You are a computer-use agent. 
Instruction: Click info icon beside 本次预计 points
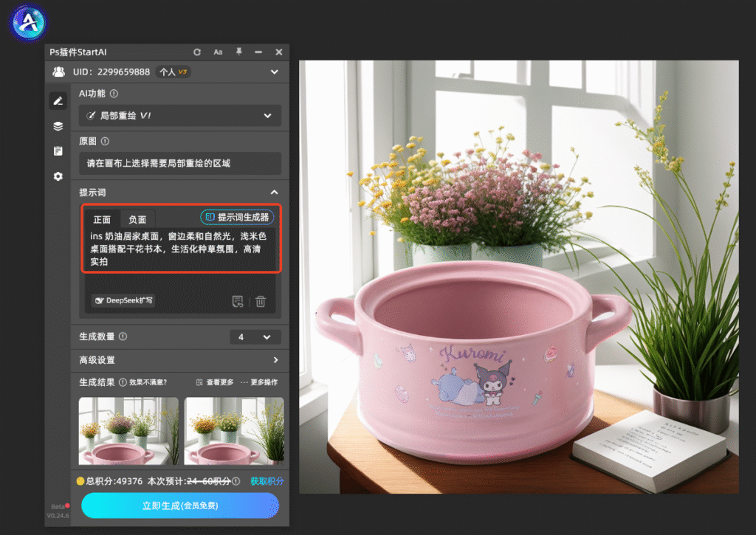point(236,481)
